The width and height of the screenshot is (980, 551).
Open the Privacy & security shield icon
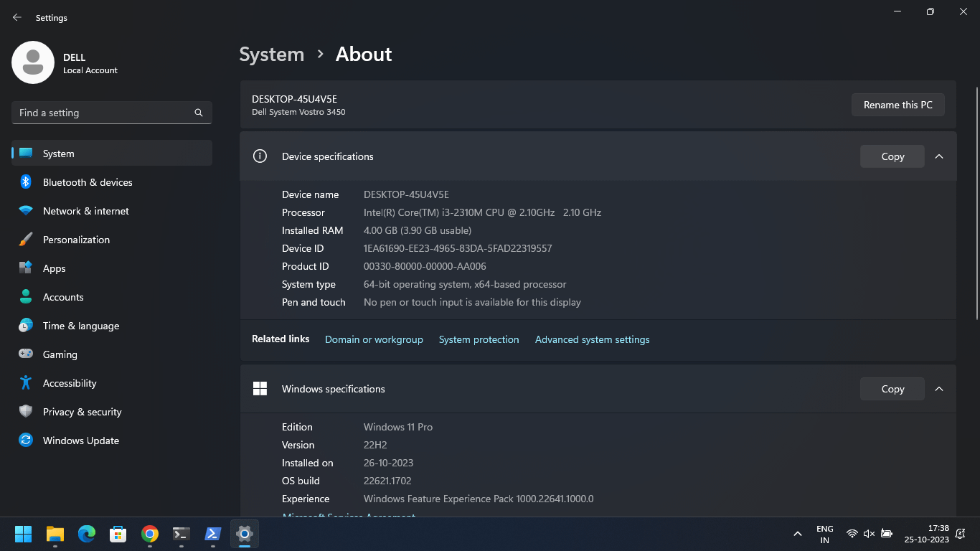[x=25, y=412]
